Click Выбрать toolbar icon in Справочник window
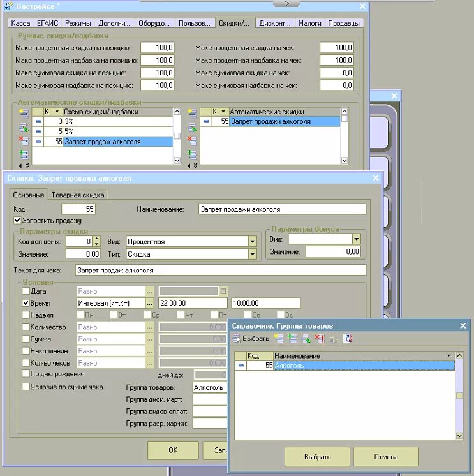The image size is (474, 476). 237,338
